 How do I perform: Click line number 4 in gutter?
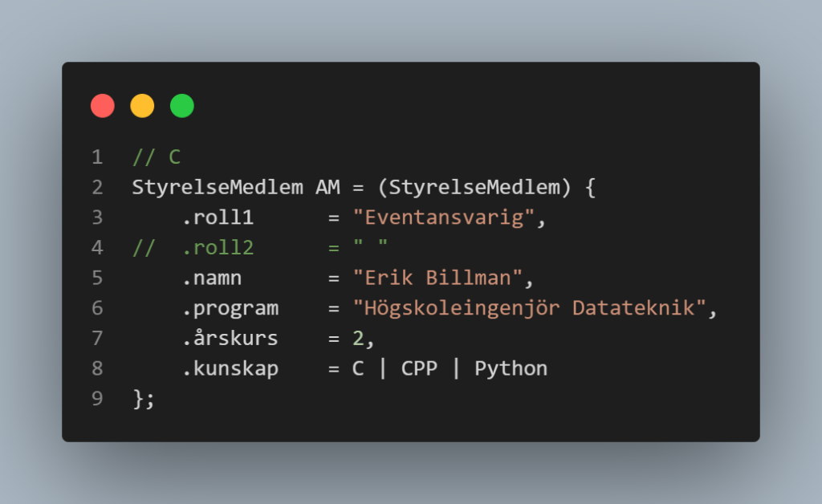[97, 248]
